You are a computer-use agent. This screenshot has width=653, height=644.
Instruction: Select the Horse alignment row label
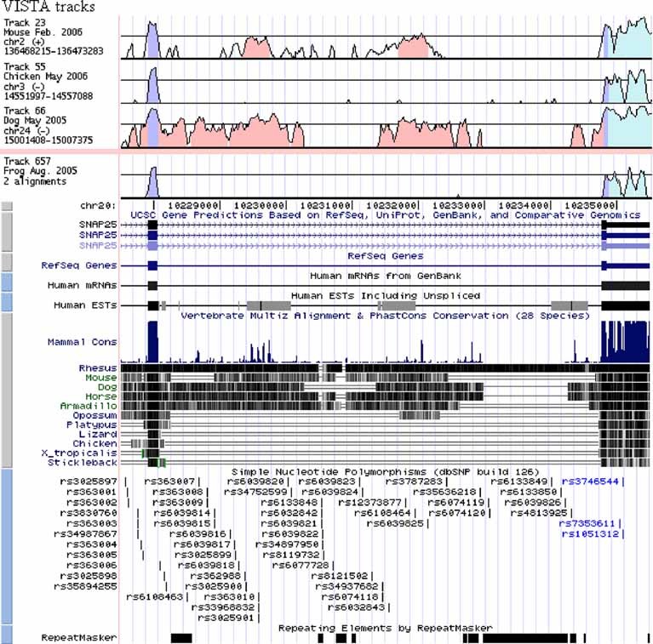101,396
